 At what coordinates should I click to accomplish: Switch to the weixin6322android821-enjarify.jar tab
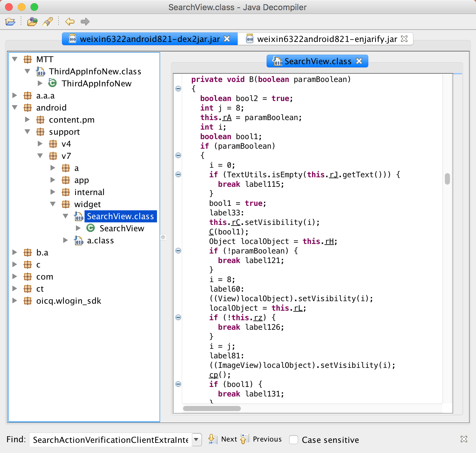(x=327, y=39)
